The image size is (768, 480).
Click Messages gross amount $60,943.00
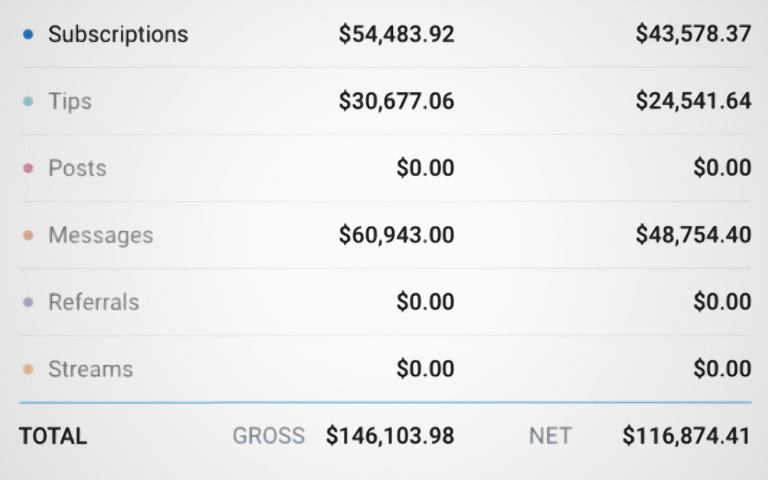(396, 235)
